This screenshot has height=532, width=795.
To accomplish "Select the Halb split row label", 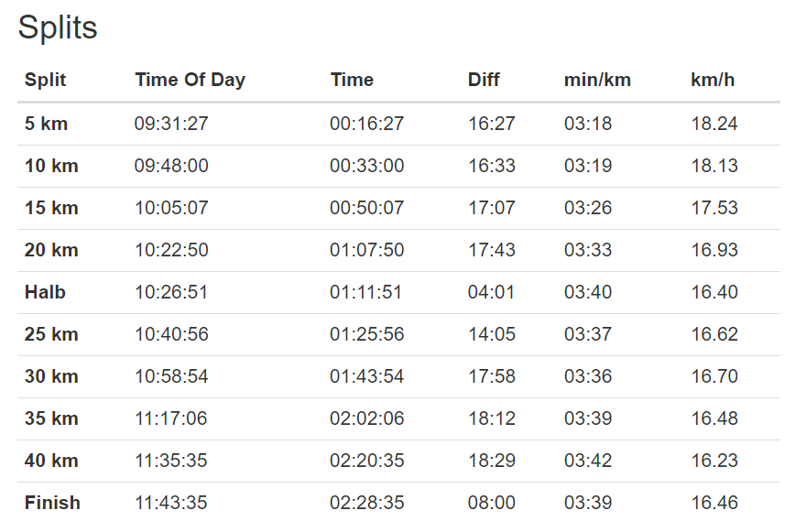I will (45, 292).
